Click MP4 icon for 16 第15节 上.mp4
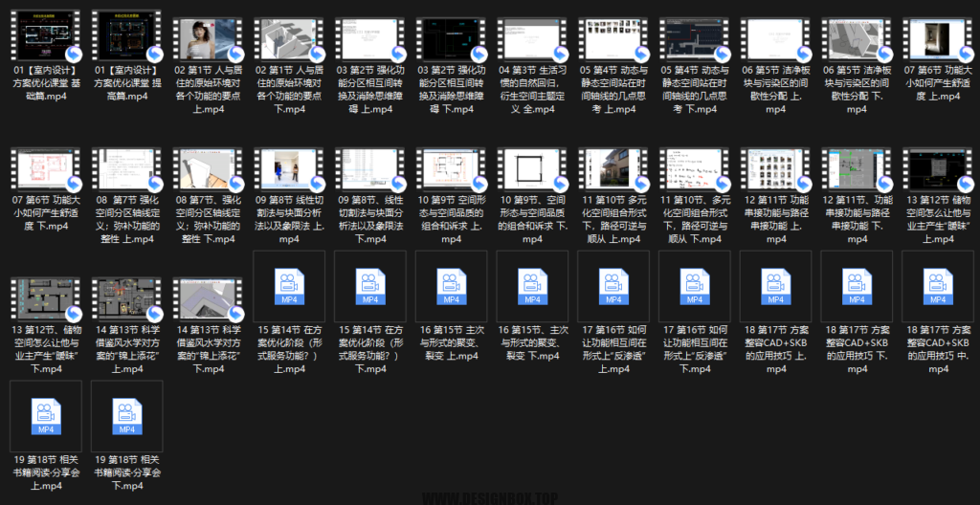Screen dimensions: 980x505 click(x=451, y=286)
